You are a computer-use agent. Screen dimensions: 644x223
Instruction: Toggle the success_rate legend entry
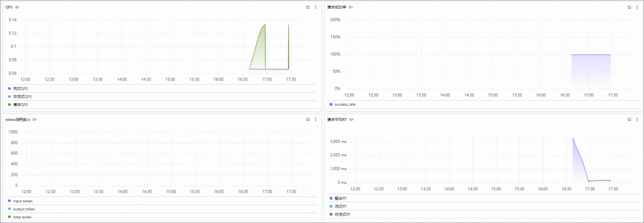[x=342, y=104]
